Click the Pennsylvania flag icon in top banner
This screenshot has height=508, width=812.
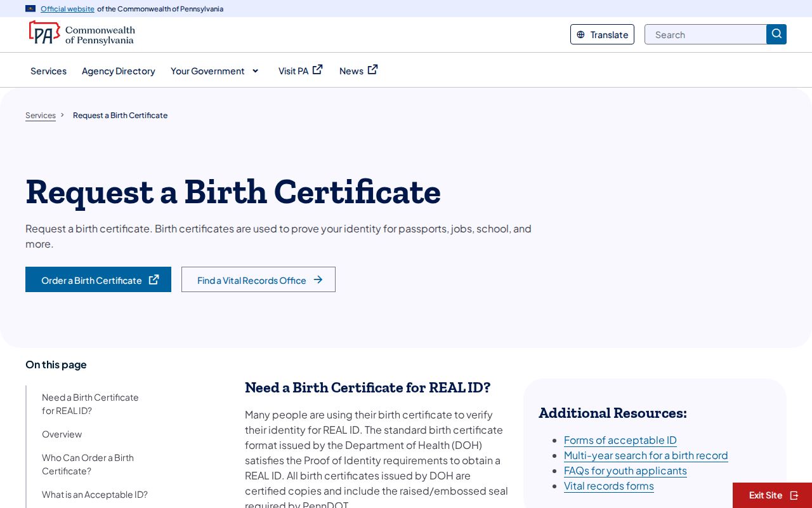pyautogui.click(x=30, y=9)
